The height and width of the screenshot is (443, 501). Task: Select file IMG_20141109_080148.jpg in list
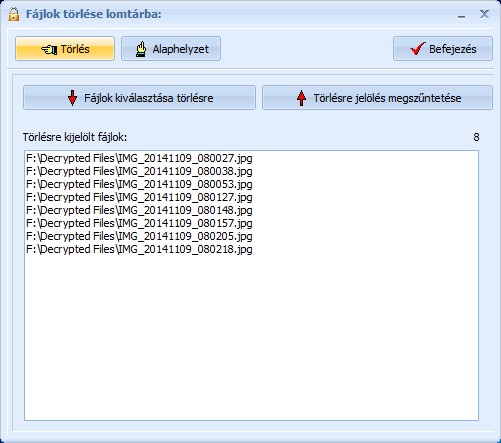[x=139, y=210]
